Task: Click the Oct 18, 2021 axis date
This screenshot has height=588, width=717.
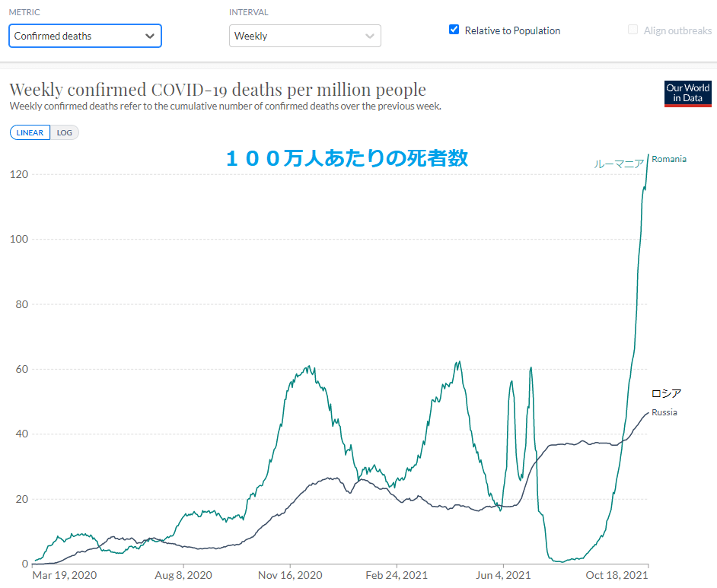Action: click(x=617, y=575)
